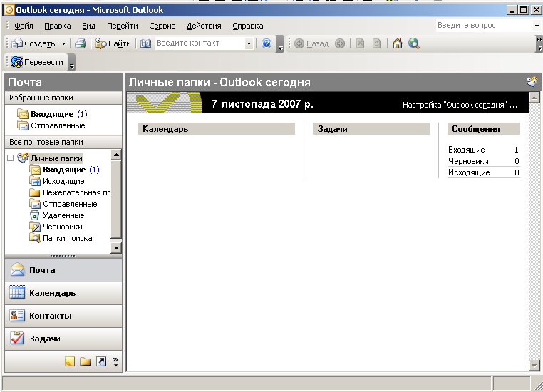Screen dimensions: 543x392
Task: Click the Stop icon in the web toolbar
Action: [x=360, y=43]
